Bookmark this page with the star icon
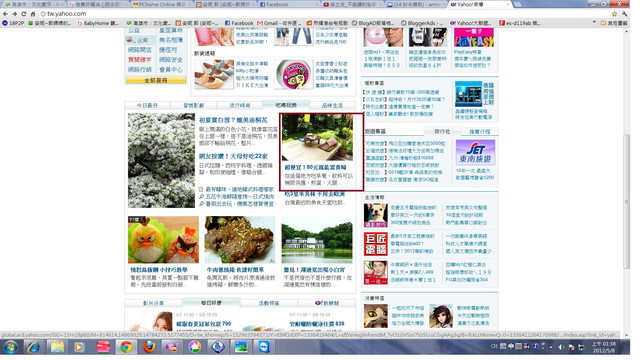The image size is (640, 360). (614, 14)
